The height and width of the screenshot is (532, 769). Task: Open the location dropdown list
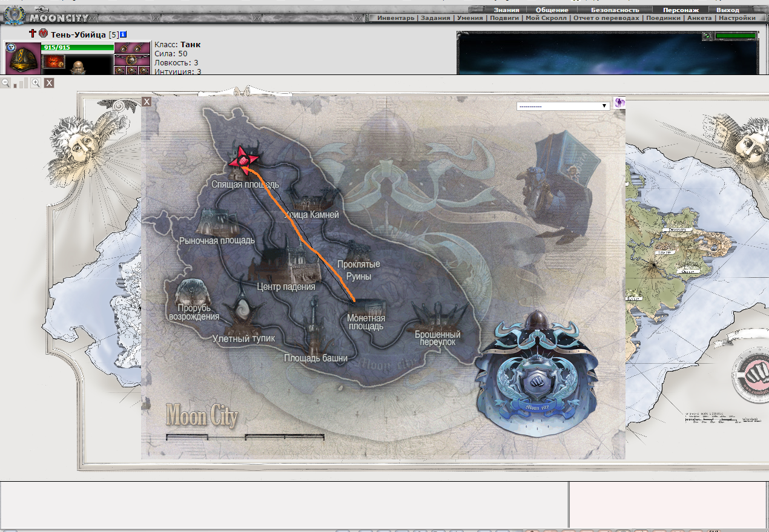click(563, 106)
